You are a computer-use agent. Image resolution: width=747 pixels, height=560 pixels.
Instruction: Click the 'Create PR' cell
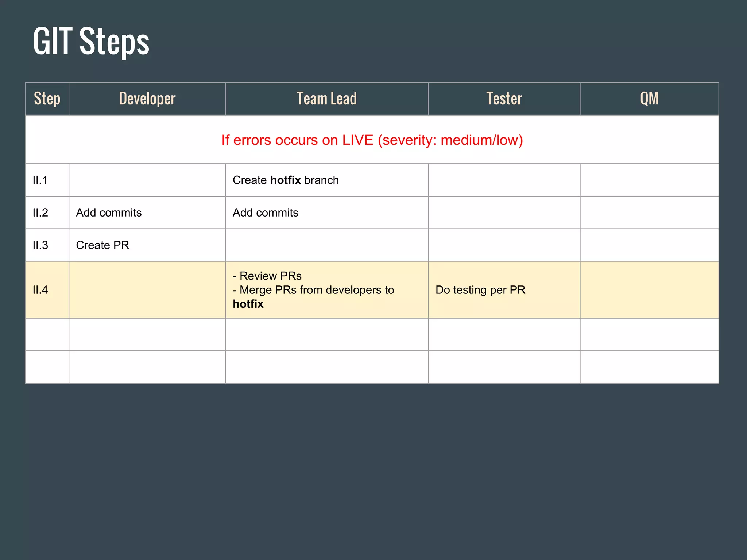(x=147, y=245)
